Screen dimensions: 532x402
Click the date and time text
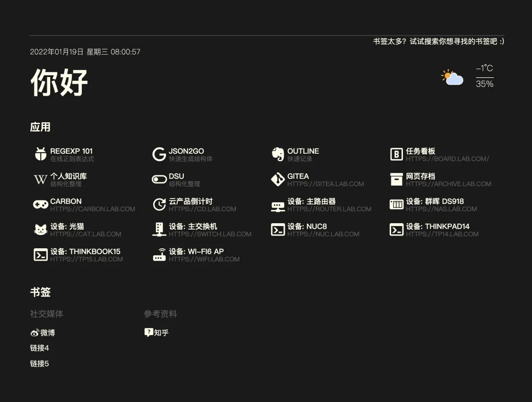tap(85, 52)
